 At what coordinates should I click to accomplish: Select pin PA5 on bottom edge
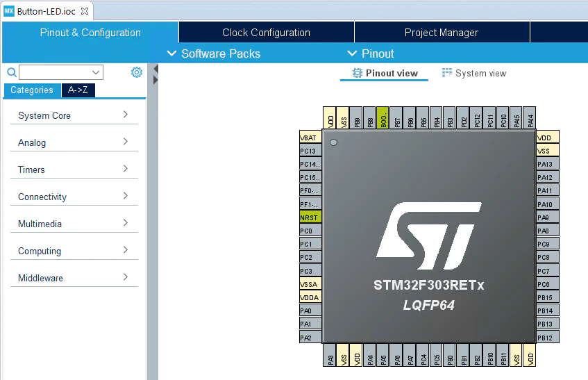coord(383,355)
